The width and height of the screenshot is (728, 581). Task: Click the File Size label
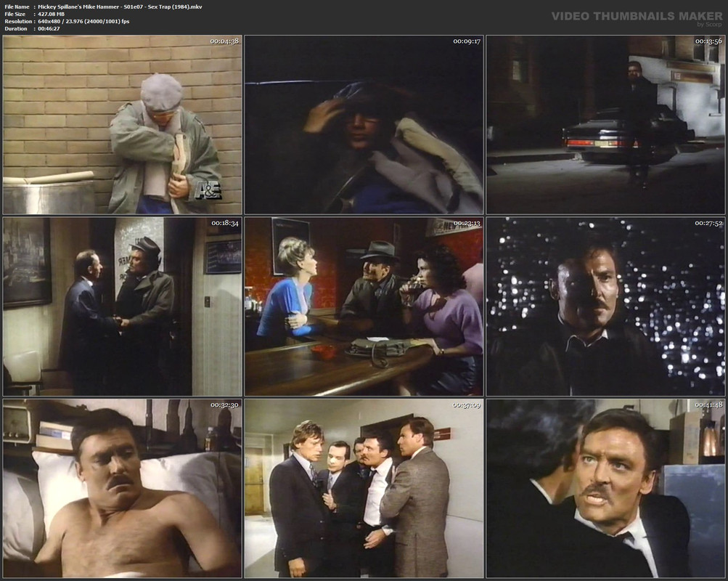[x=15, y=14]
